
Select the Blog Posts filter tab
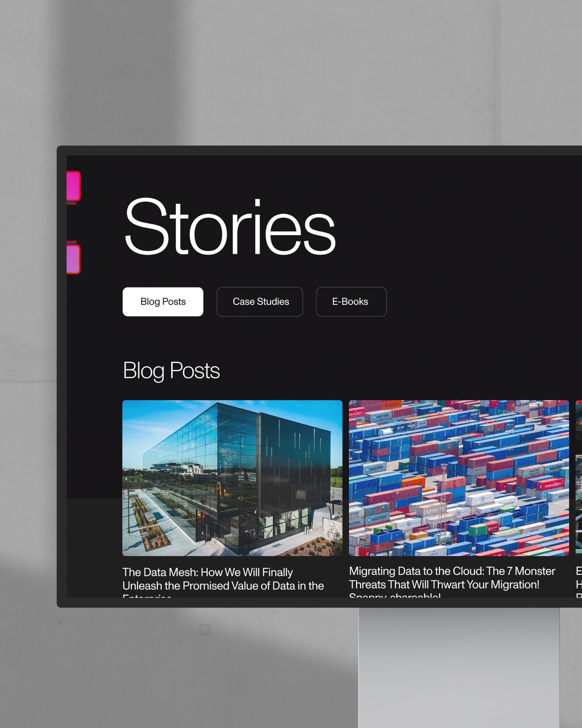(163, 301)
